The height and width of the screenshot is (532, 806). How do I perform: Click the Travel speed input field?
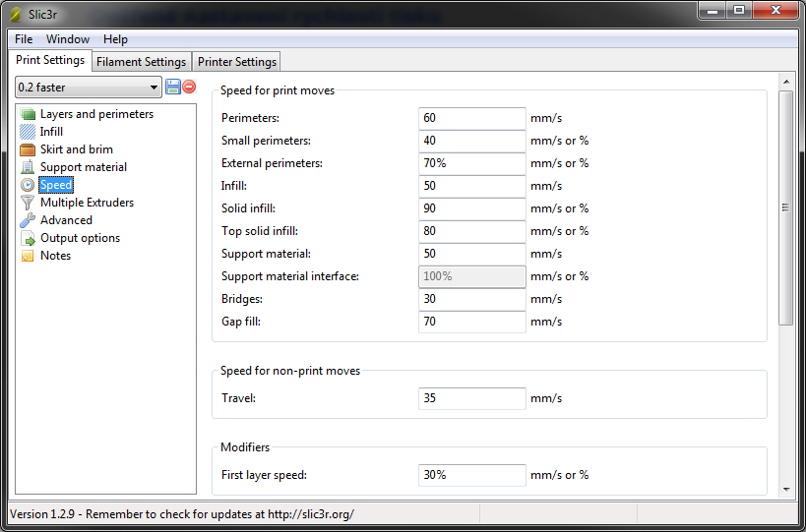tap(471, 398)
